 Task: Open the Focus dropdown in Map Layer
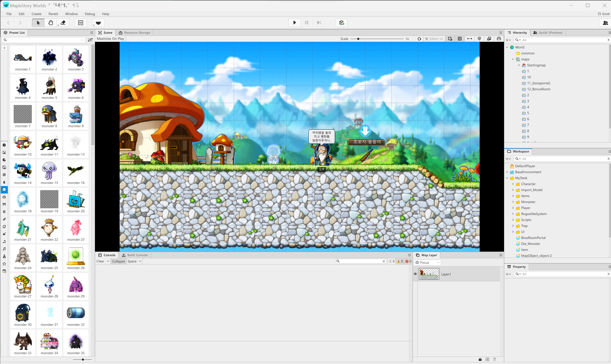click(x=427, y=262)
